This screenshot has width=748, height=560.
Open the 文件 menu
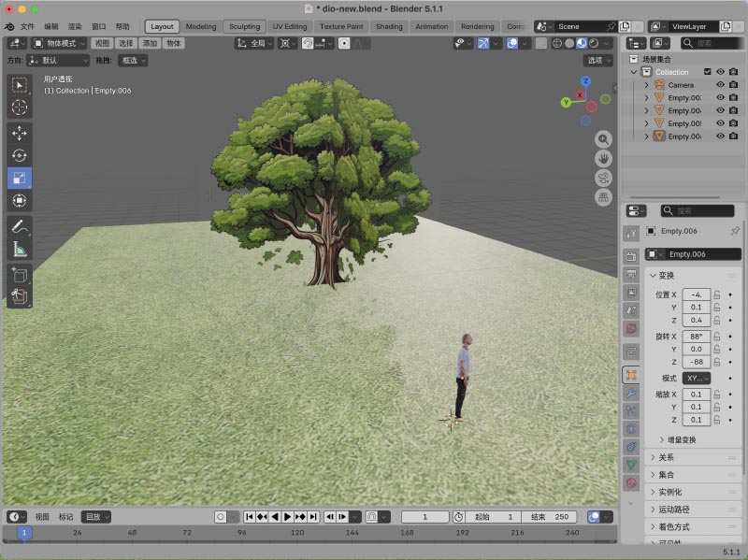pos(27,27)
